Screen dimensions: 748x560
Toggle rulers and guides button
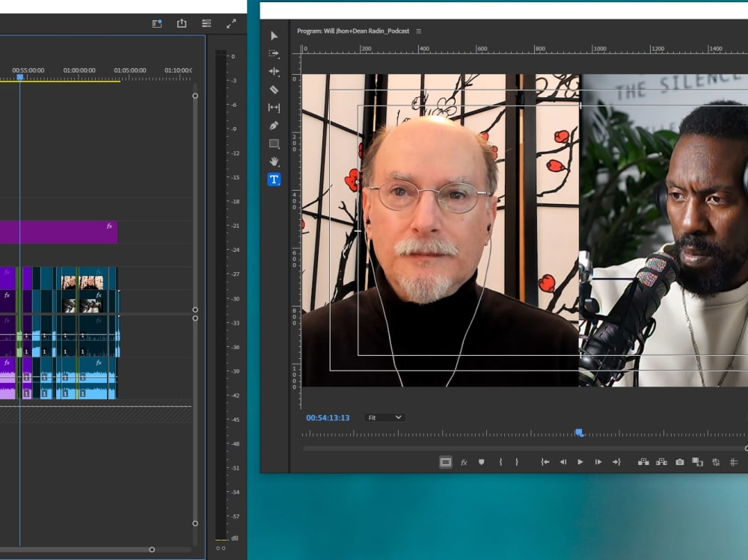pyautogui.click(x=734, y=462)
